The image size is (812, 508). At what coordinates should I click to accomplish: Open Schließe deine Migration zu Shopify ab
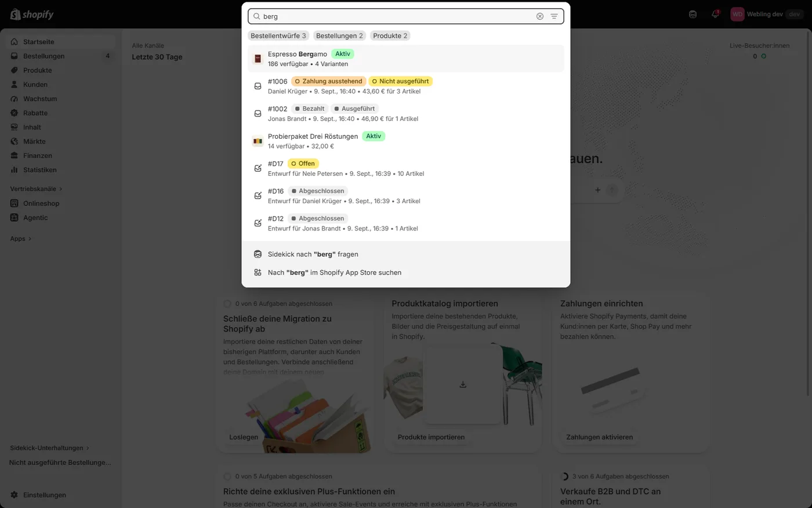point(277,324)
